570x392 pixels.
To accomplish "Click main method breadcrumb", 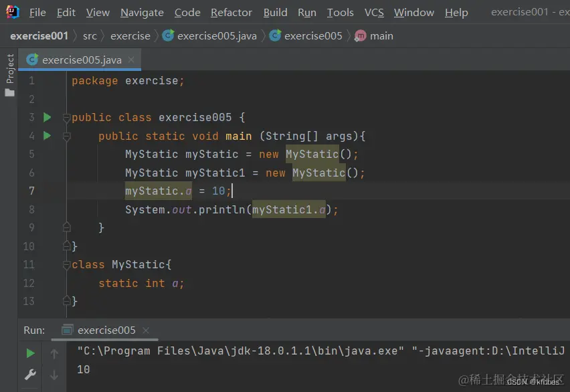I will click(x=381, y=35).
